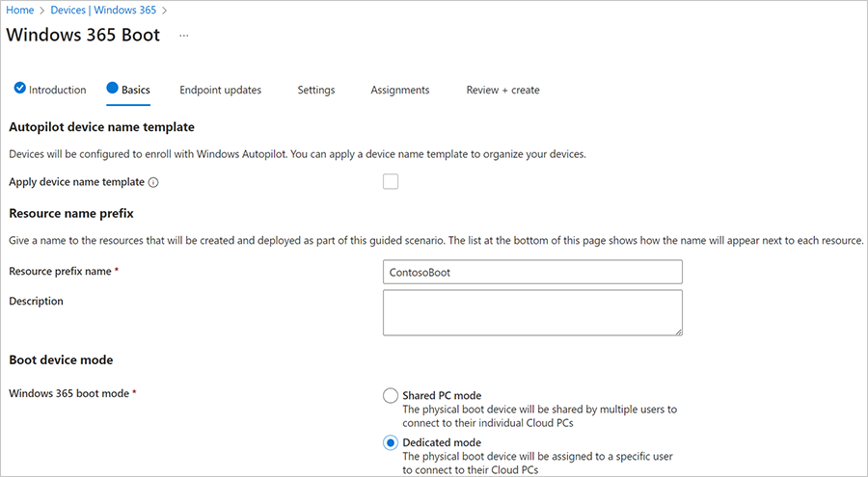Image resolution: width=868 pixels, height=477 pixels.
Task: Select Shared PC mode radio button
Action: pyautogui.click(x=391, y=395)
